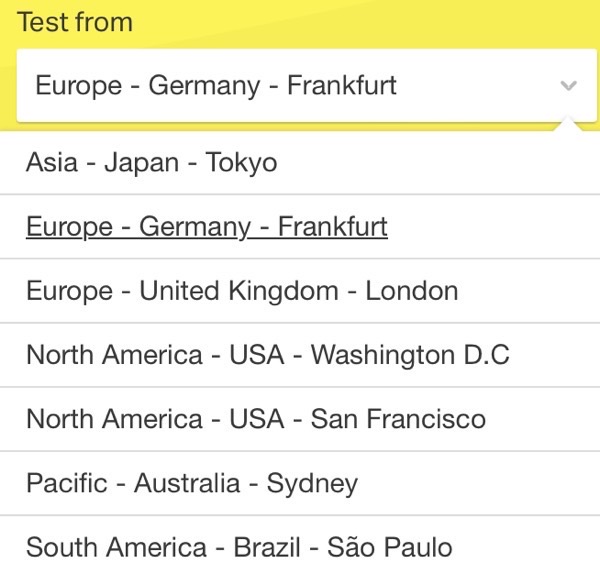Click the dropdown chevron arrow icon
This screenshot has width=600, height=574.
click(x=568, y=86)
